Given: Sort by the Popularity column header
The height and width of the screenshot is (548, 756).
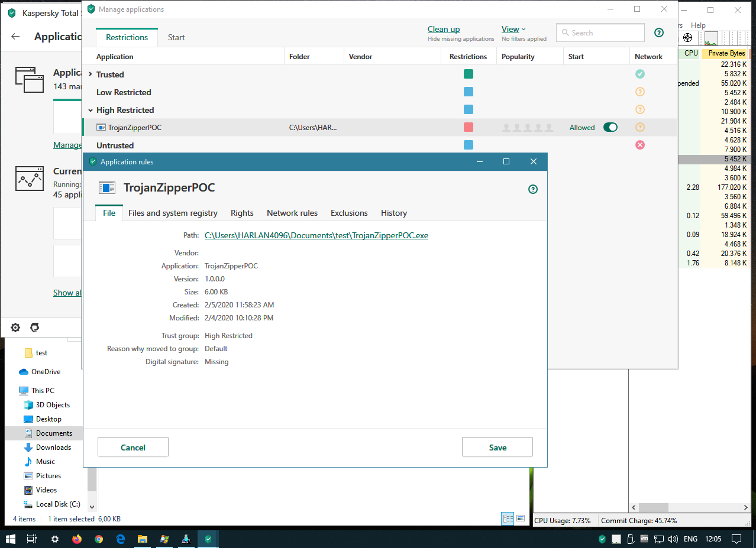Looking at the screenshot, I should pos(518,57).
